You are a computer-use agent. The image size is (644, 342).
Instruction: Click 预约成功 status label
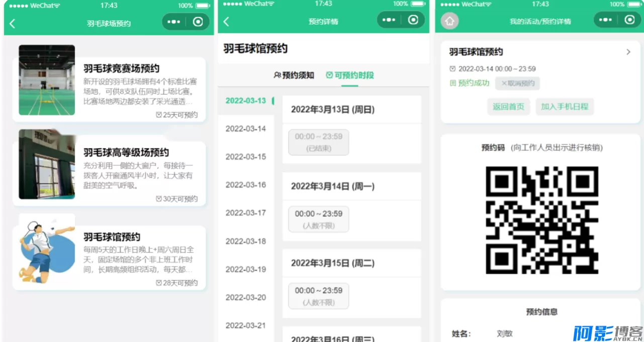point(470,83)
